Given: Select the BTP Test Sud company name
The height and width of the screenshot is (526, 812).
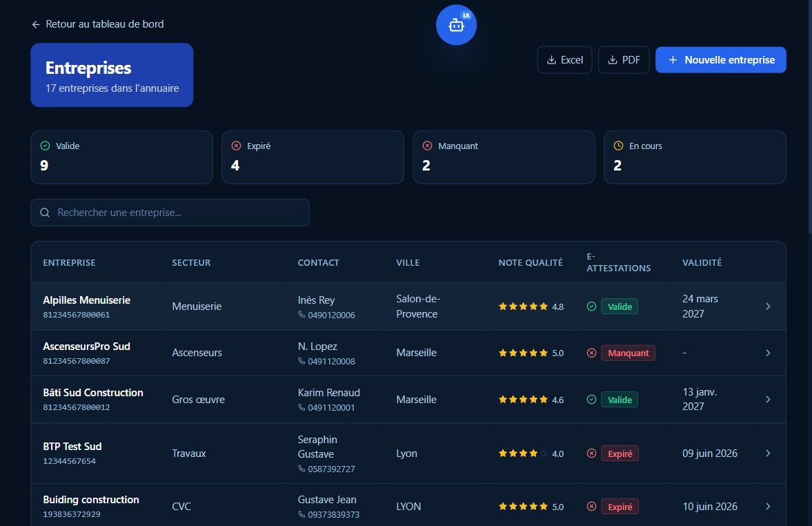Looking at the screenshot, I should 72,446.
